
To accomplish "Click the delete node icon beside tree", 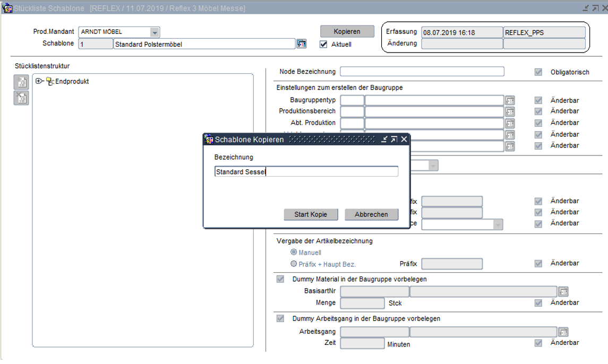I will (21, 98).
